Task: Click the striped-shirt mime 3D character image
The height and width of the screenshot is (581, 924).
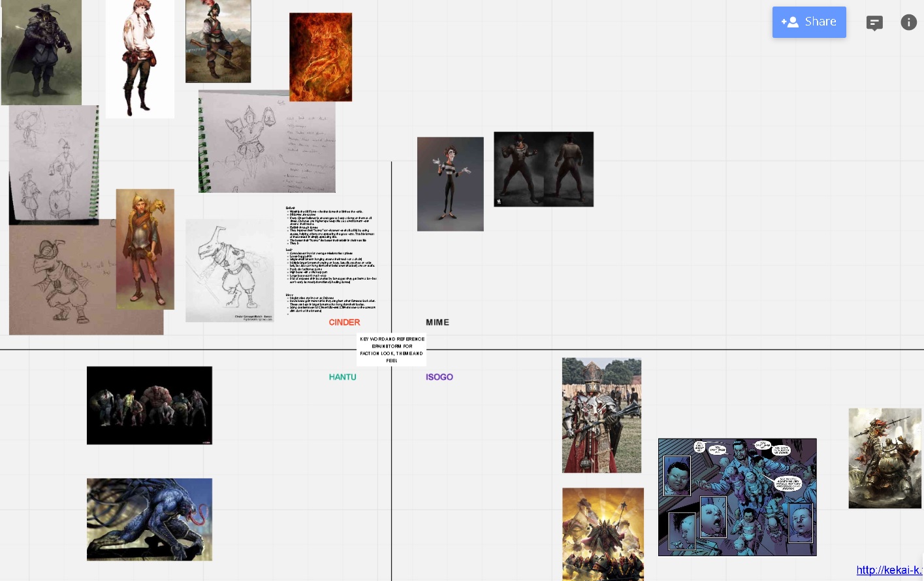Action: coord(450,184)
